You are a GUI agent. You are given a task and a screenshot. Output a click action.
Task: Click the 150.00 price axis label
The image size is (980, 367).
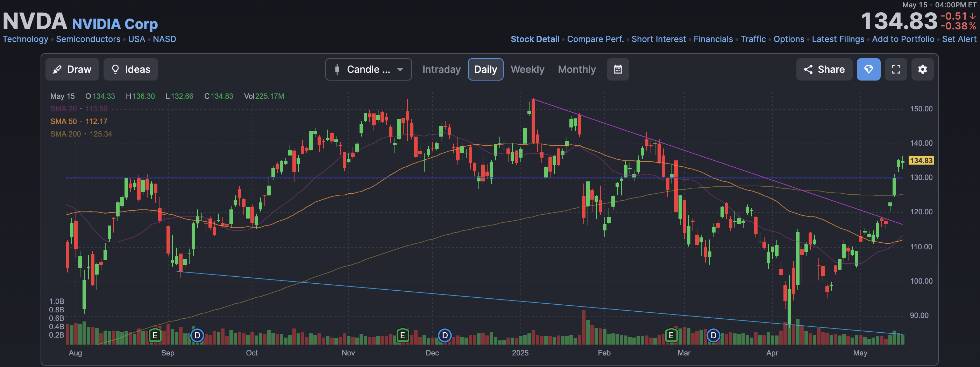921,109
